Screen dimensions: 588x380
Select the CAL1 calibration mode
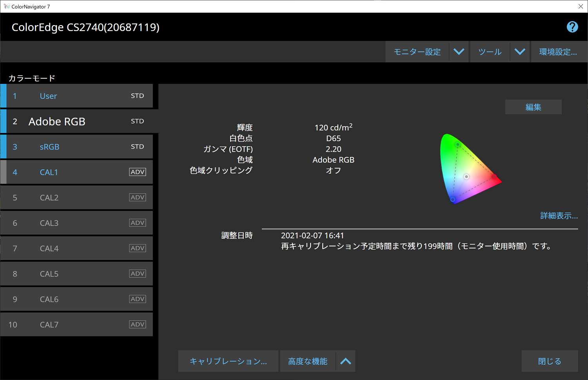[76, 172]
